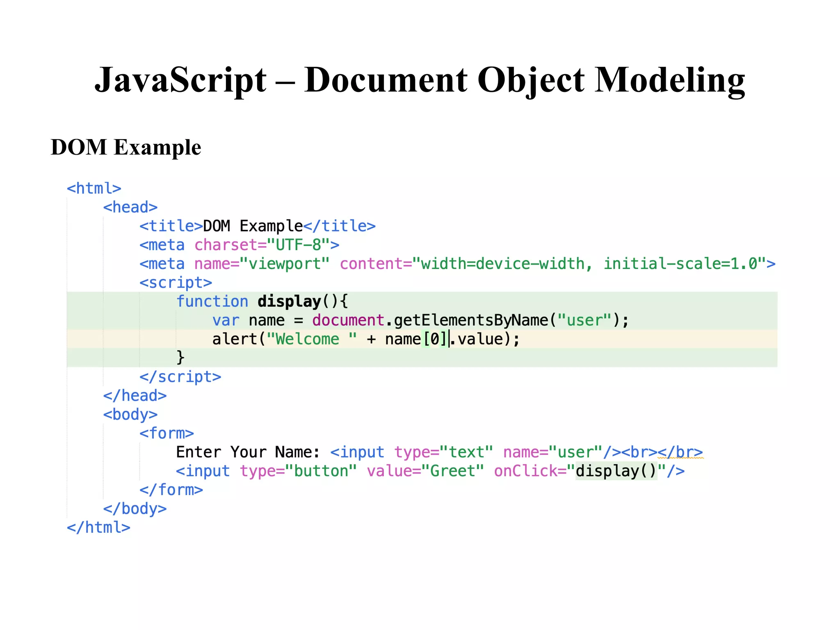
Task: Click the 'DOM Example' subheading
Action: (x=126, y=147)
